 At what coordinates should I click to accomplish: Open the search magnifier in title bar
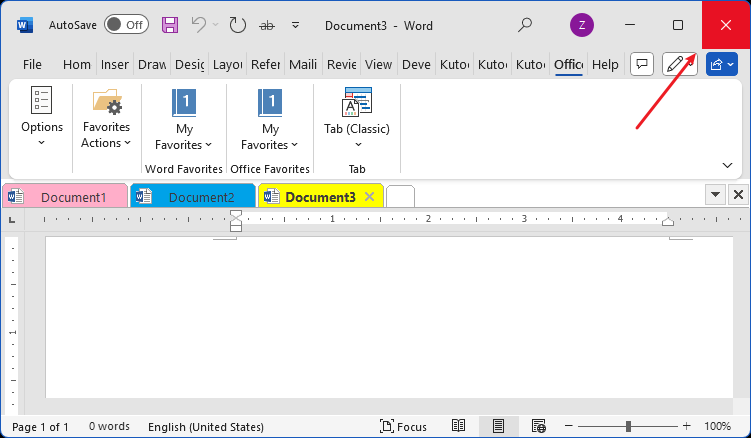tap(525, 24)
